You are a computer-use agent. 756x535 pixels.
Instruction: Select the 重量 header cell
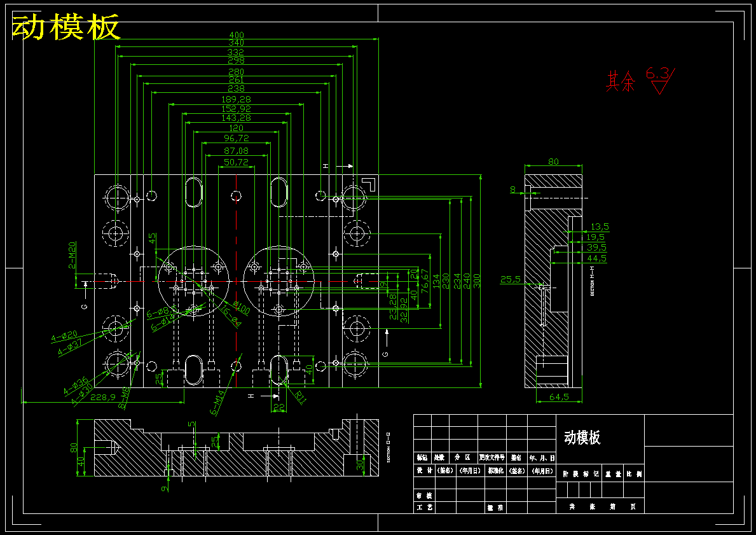pyautogui.click(x=612, y=474)
